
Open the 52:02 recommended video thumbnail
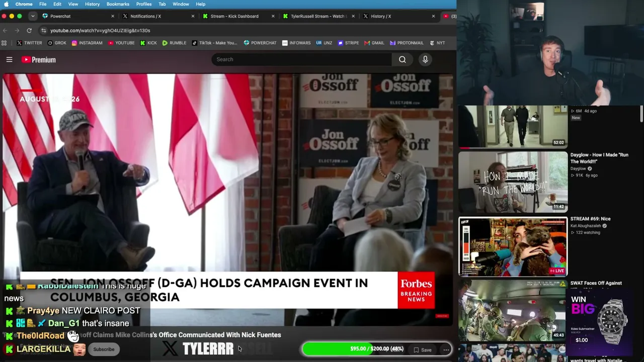coord(513,127)
